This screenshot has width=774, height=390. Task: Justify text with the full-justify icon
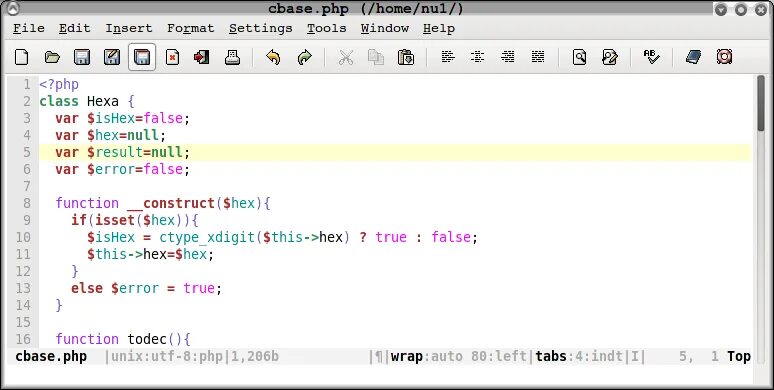pyautogui.click(x=538, y=57)
